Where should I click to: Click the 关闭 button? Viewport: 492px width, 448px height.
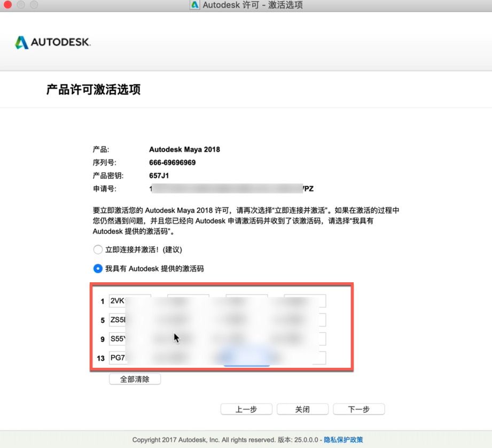click(302, 410)
